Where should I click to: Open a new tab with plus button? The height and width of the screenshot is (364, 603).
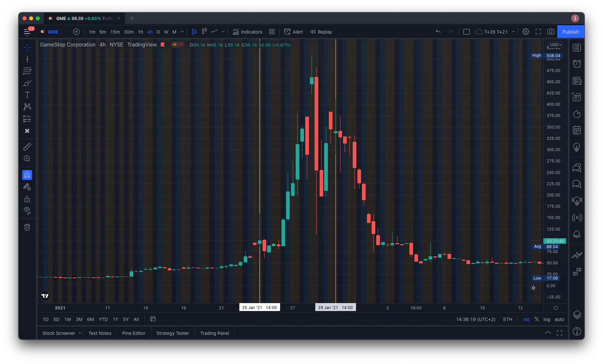click(132, 18)
